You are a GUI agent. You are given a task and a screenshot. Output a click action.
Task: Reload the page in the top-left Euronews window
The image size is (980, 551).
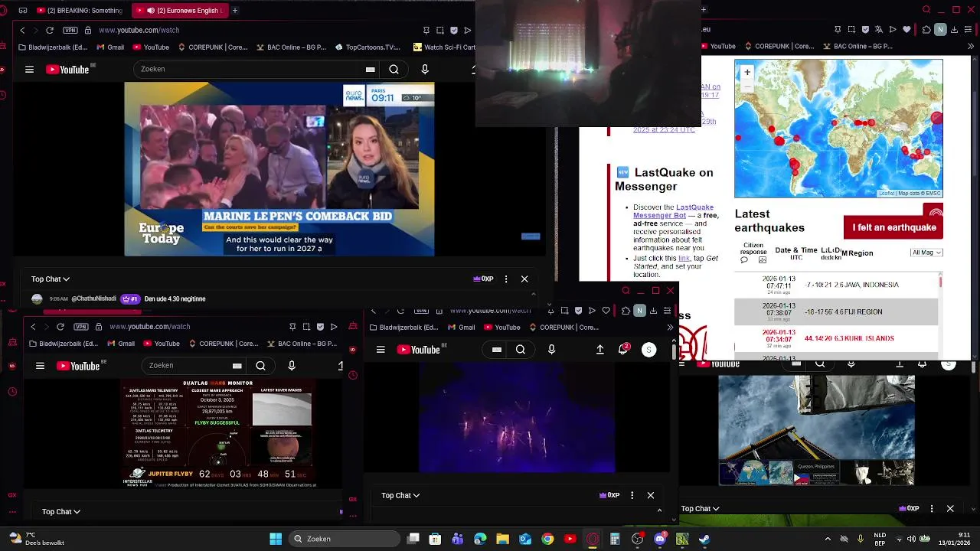tap(50, 30)
